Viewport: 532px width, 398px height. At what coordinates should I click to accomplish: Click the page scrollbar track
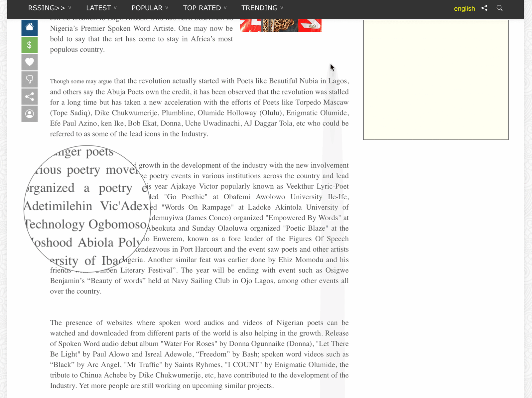click(x=332, y=200)
